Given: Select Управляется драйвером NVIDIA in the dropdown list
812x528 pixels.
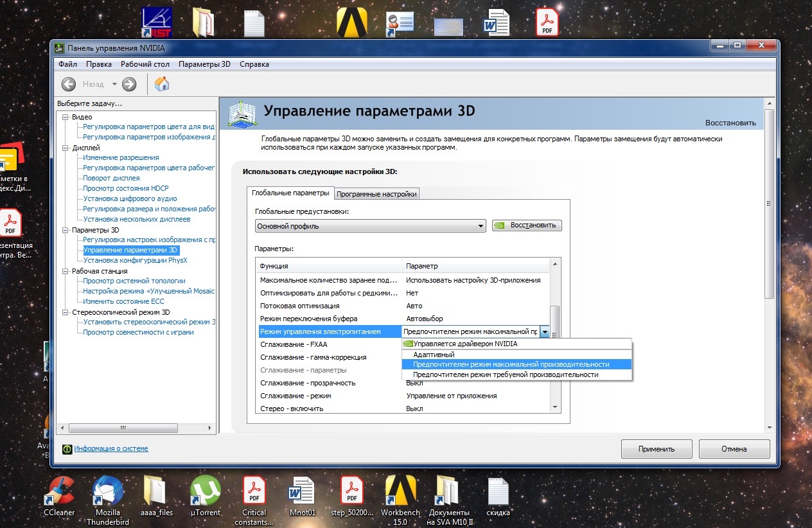Looking at the screenshot, I should click(517, 344).
